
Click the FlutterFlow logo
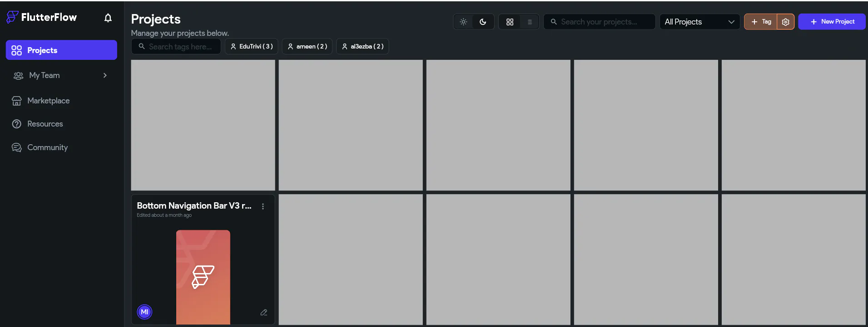tap(42, 17)
